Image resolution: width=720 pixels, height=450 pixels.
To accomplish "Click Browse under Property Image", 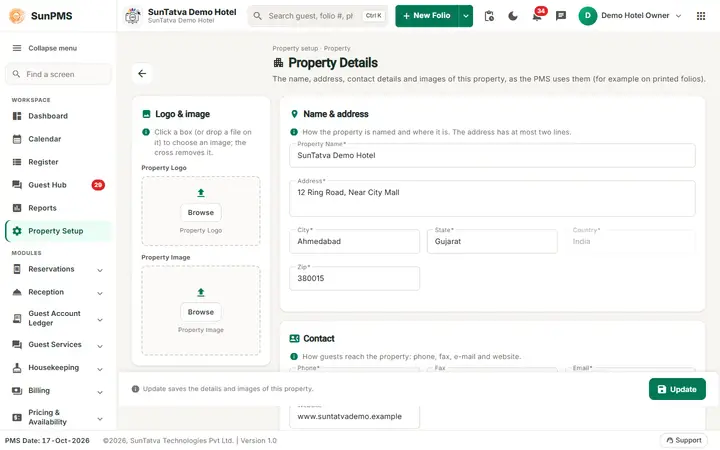I will coord(201,312).
